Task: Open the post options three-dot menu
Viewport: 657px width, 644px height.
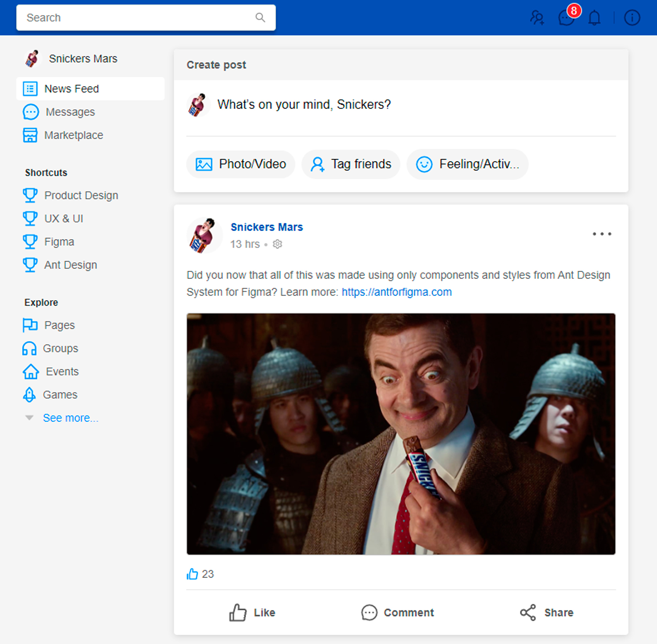Action: click(602, 234)
